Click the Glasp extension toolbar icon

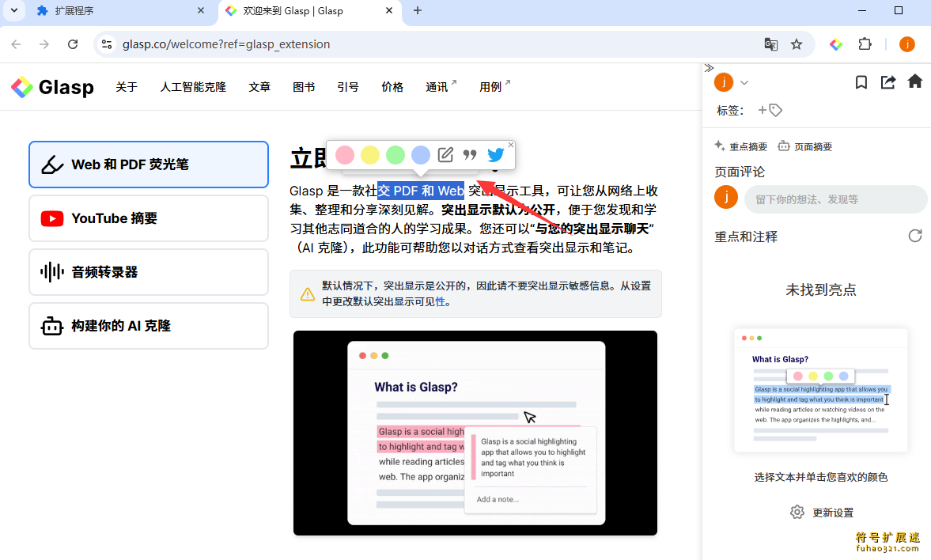point(836,44)
